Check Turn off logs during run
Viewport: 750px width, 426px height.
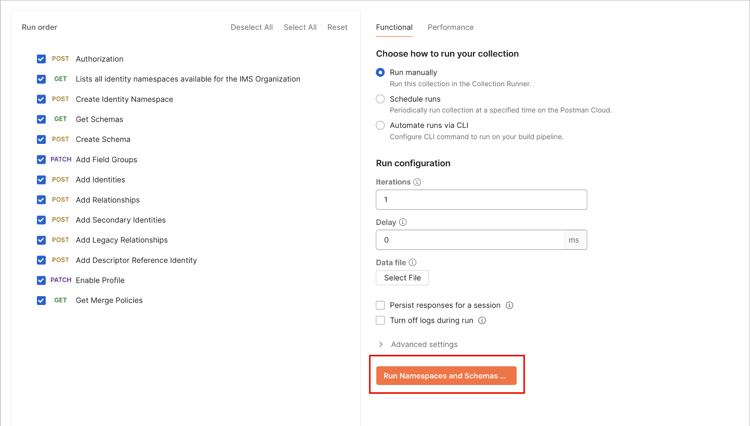[x=380, y=321]
